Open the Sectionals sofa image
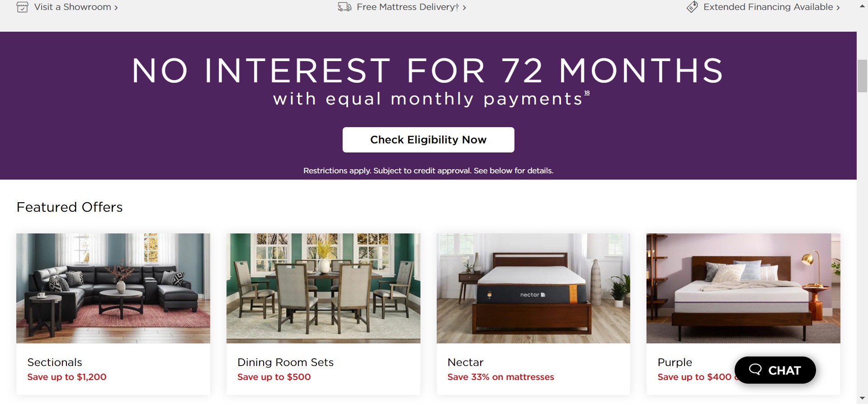This screenshot has width=868, height=404. pyautogui.click(x=113, y=288)
